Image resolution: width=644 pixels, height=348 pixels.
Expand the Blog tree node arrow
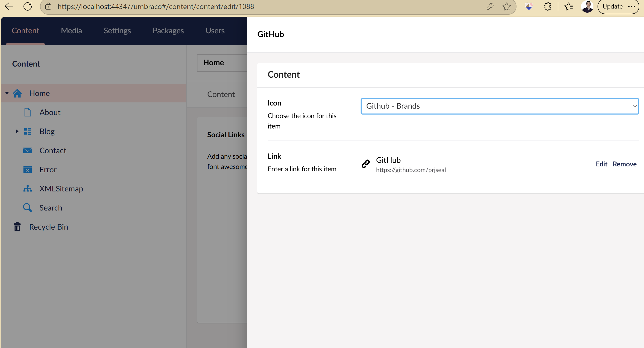pyautogui.click(x=17, y=131)
